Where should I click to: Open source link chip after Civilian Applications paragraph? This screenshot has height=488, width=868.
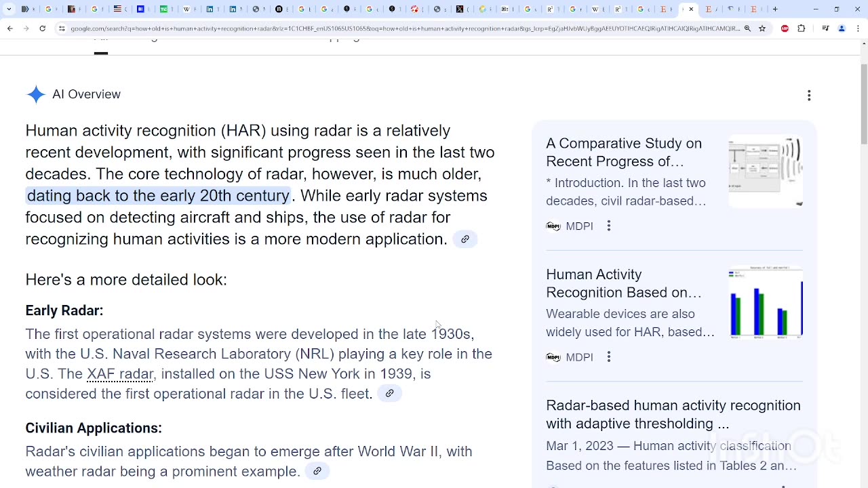pos(317,471)
